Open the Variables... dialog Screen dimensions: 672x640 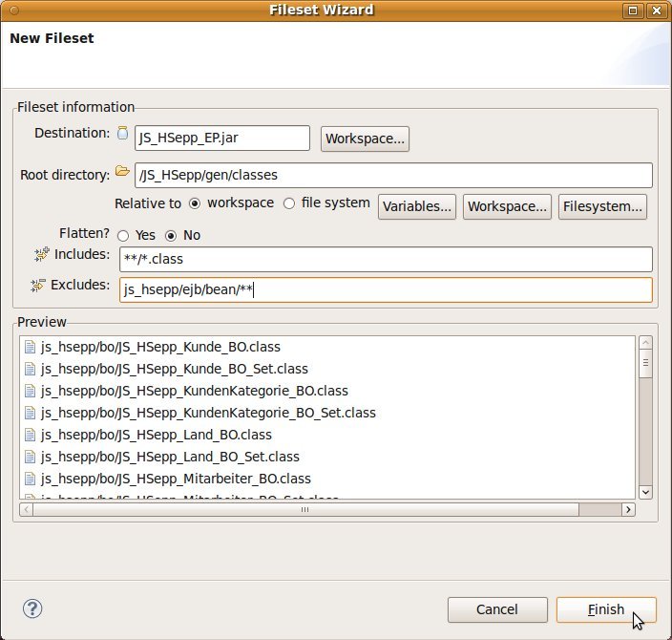(x=417, y=206)
